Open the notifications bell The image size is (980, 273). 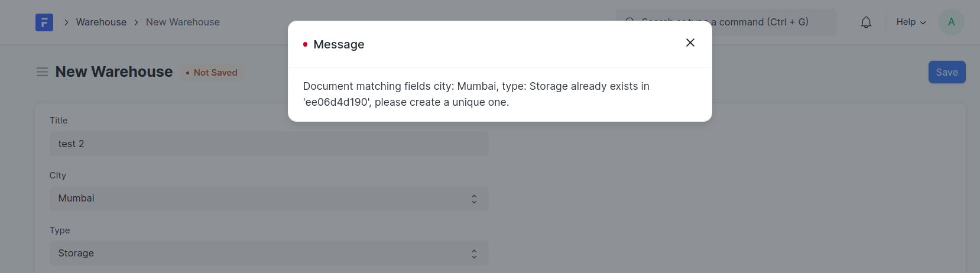point(866,22)
